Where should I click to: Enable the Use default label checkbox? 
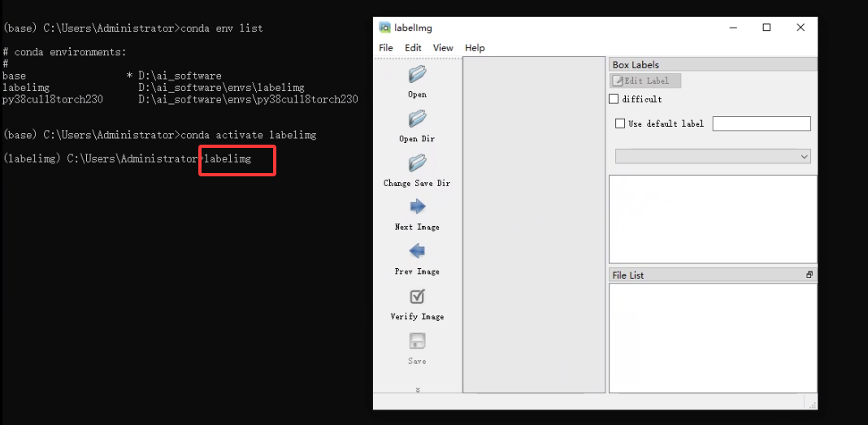point(620,124)
